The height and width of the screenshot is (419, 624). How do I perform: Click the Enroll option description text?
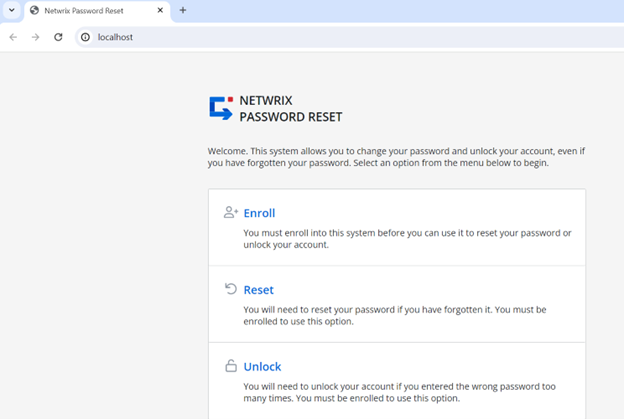tap(407, 239)
